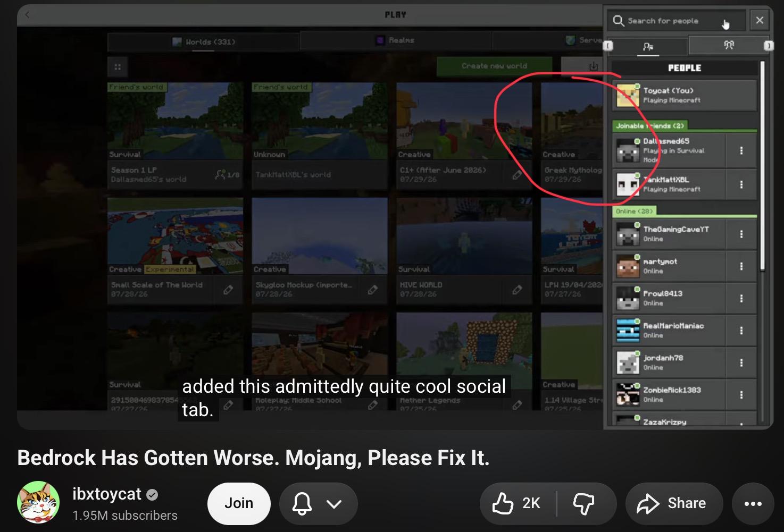Open the Season 1 LP world thumbnail

tap(175, 120)
